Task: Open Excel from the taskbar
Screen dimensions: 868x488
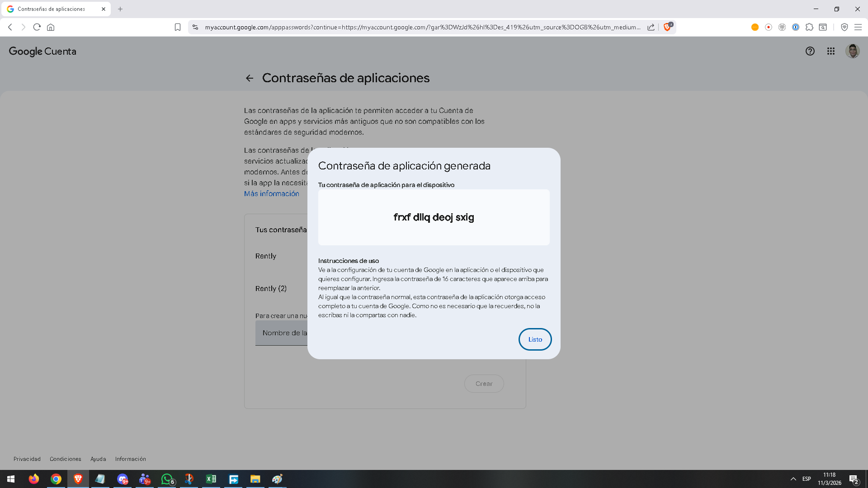Action: click(x=211, y=479)
